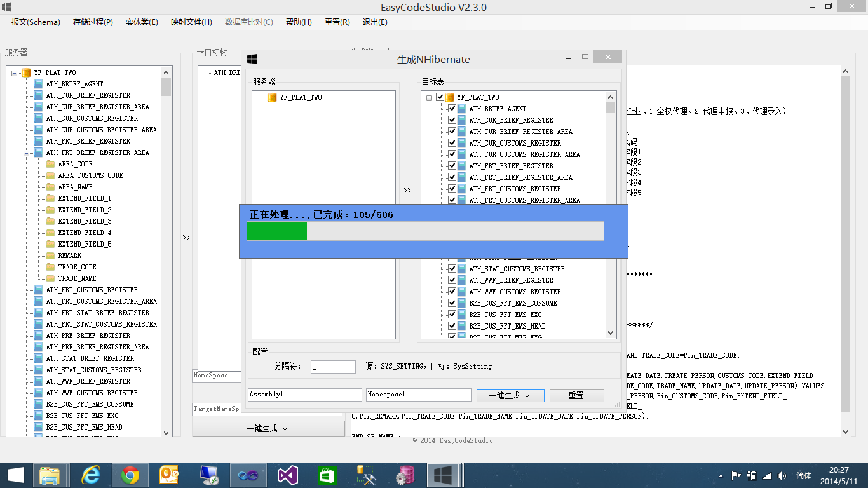The image size is (868, 488).
Task: Click the folder icon next to REMARK
Action: tap(51, 255)
